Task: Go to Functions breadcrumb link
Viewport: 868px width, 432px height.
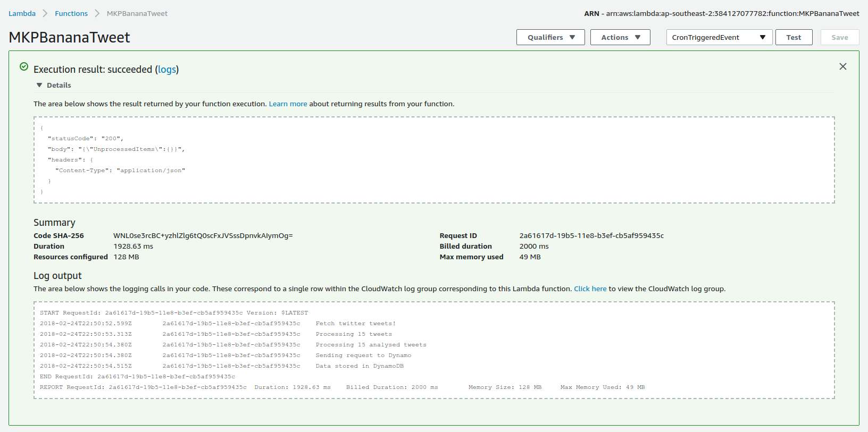Action: pos(71,13)
